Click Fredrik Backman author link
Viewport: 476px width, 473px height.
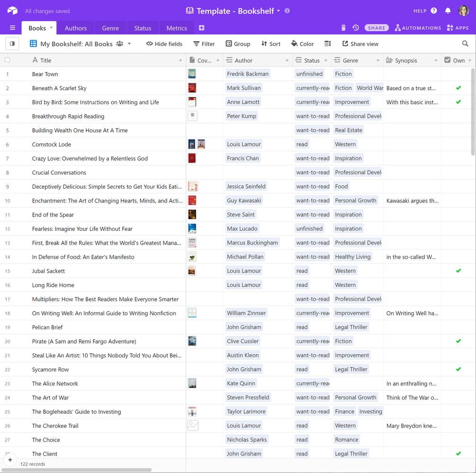[248, 74]
